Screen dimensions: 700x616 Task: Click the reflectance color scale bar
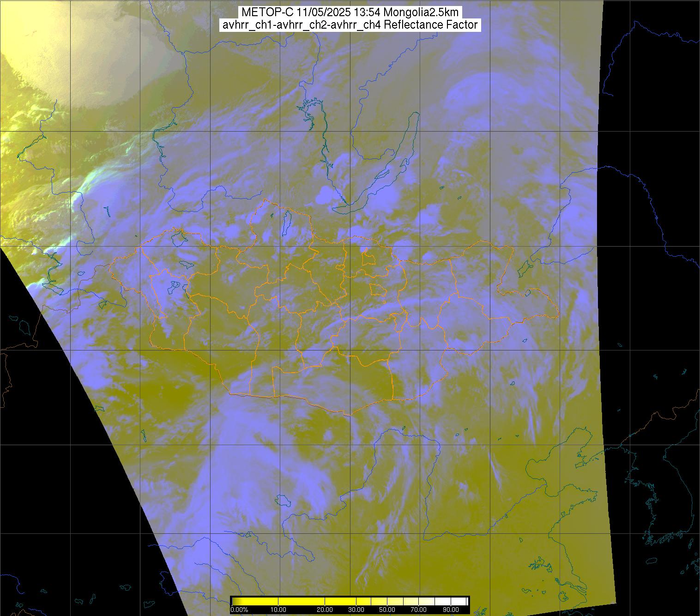[x=350, y=601]
